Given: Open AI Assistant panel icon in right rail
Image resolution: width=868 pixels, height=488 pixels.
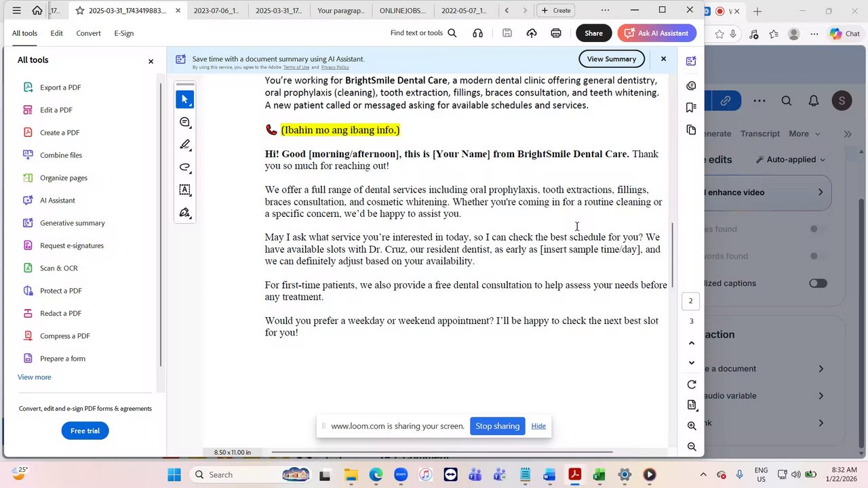Looking at the screenshot, I should pyautogui.click(x=691, y=61).
